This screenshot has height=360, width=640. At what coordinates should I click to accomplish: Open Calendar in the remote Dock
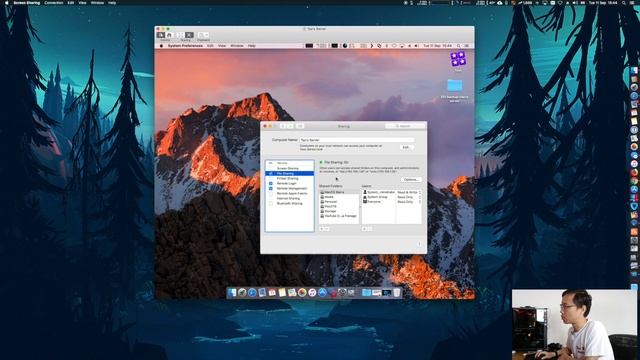tap(272, 293)
